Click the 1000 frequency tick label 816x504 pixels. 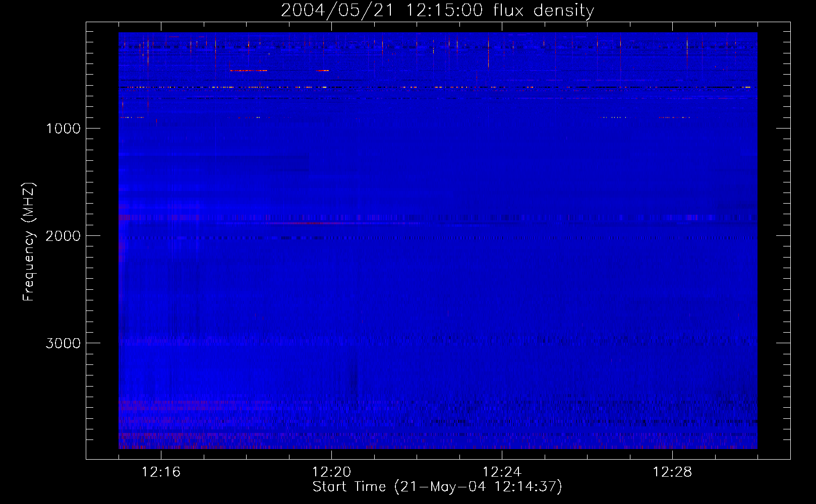(x=63, y=129)
